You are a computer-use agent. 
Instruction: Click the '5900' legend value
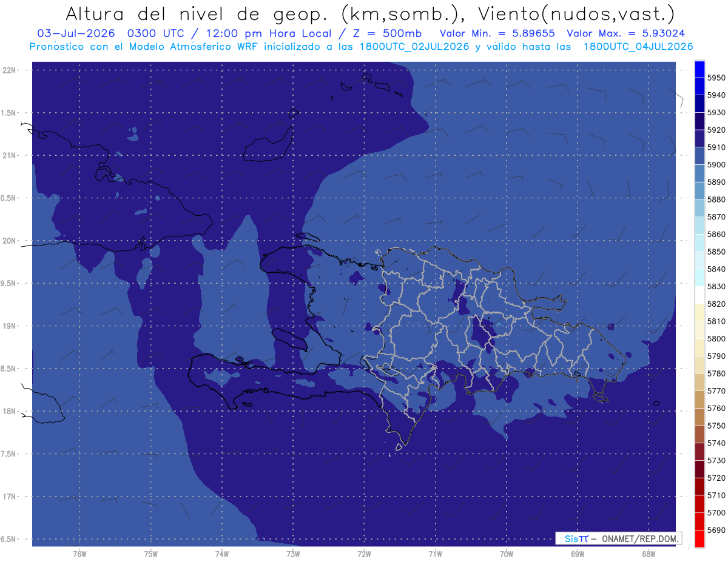pyautogui.click(x=716, y=164)
